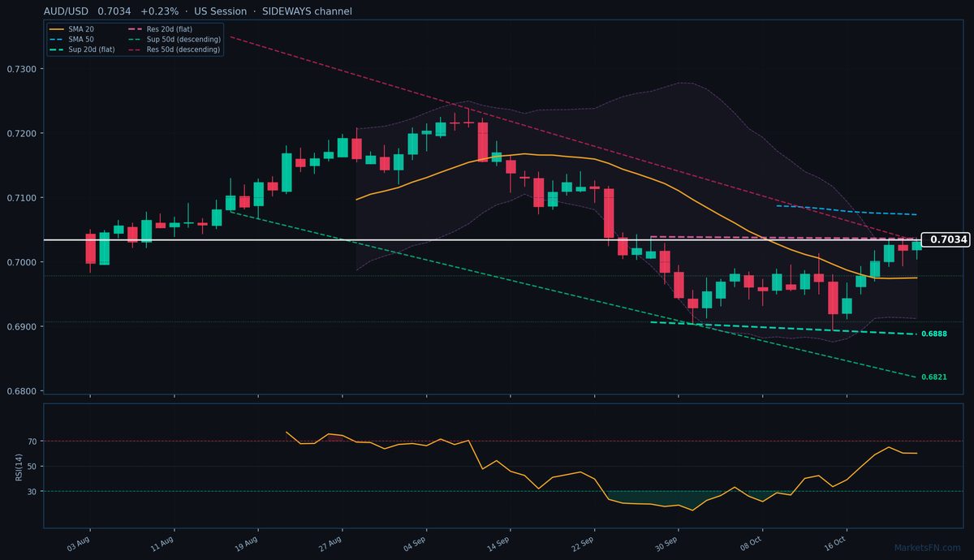Screen dimensions: 974x560
Task: Click the Res 50d (descending) legend entry
Action: (x=175, y=50)
